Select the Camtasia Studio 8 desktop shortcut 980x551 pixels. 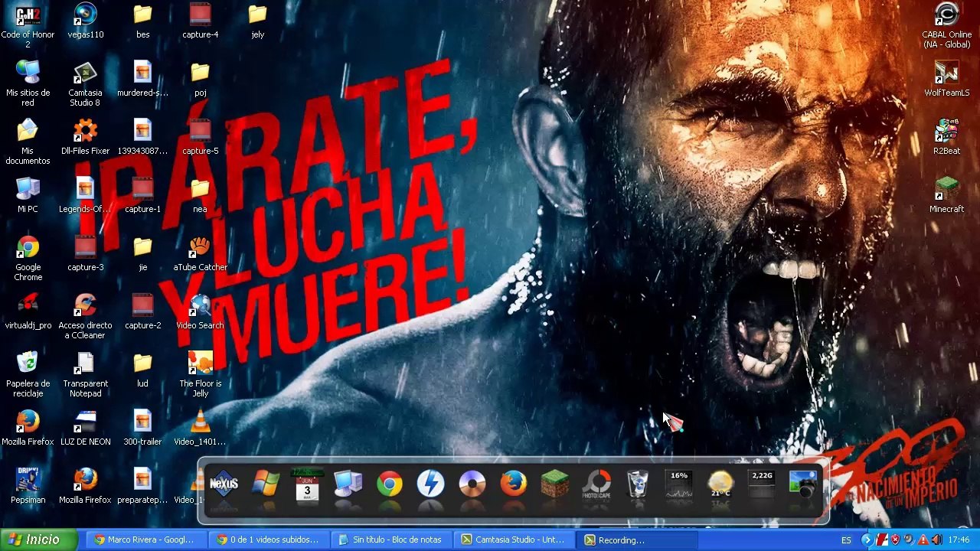coord(85,84)
